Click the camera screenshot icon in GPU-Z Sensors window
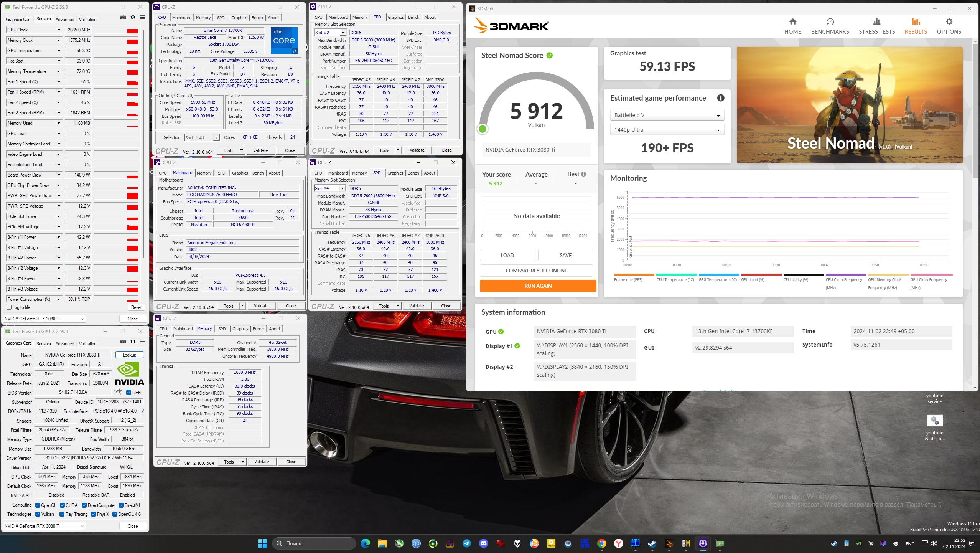Viewport: 980px width, 553px height. (x=123, y=17)
